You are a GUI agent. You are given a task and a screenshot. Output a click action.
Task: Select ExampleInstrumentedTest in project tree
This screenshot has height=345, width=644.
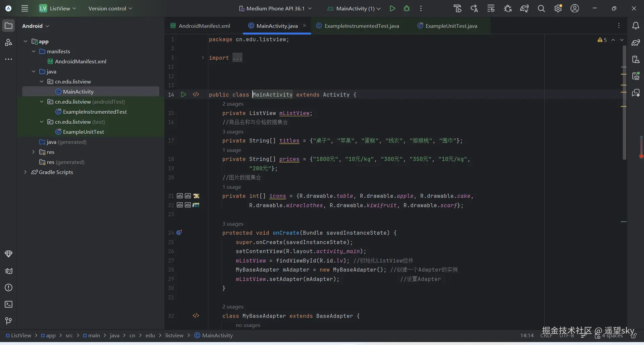[95, 112]
